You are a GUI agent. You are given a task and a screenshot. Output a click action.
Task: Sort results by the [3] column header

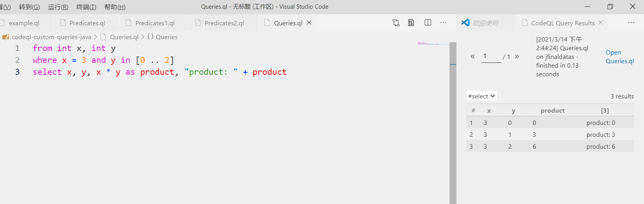point(605,110)
